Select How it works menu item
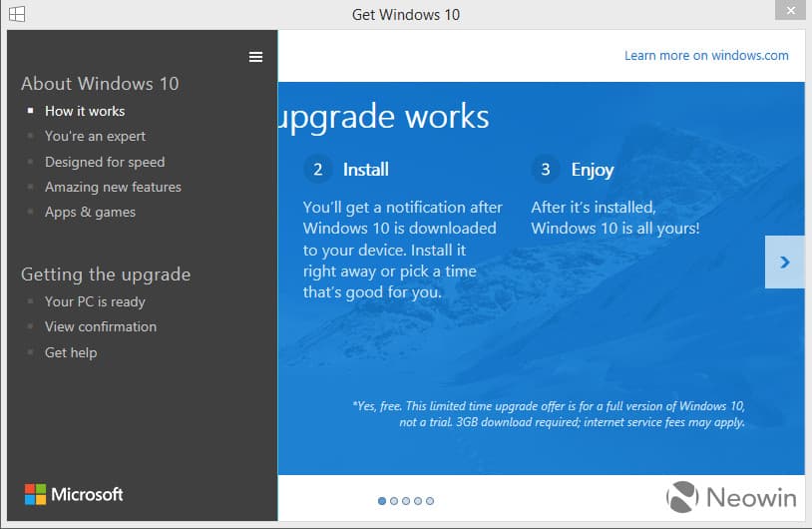This screenshot has height=529, width=812. tap(85, 111)
